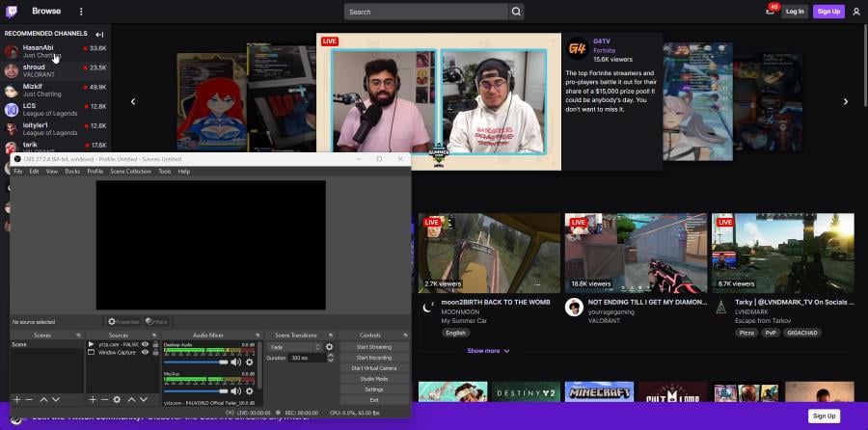The image size is (868, 430).
Task: Open the View menu in OBS
Action: (x=52, y=172)
